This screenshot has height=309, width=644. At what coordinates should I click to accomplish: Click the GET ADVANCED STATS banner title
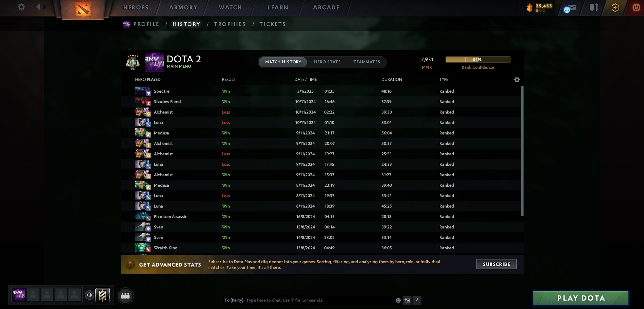point(170,265)
